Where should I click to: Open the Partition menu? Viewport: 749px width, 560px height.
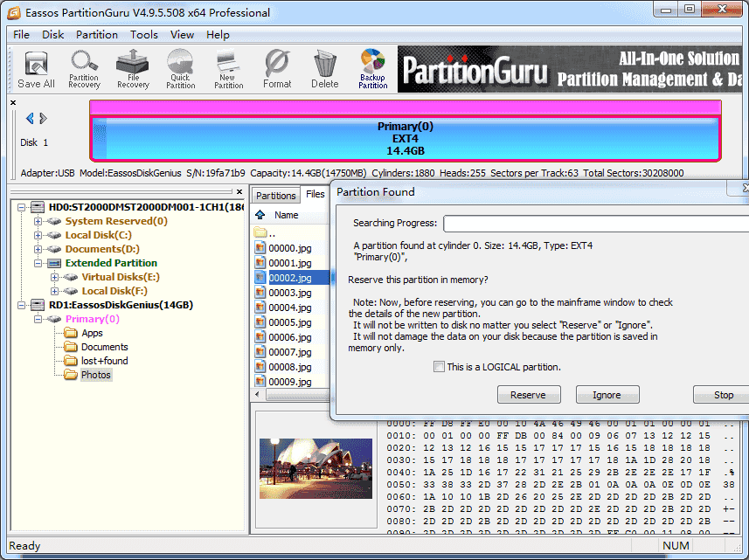point(96,35)
